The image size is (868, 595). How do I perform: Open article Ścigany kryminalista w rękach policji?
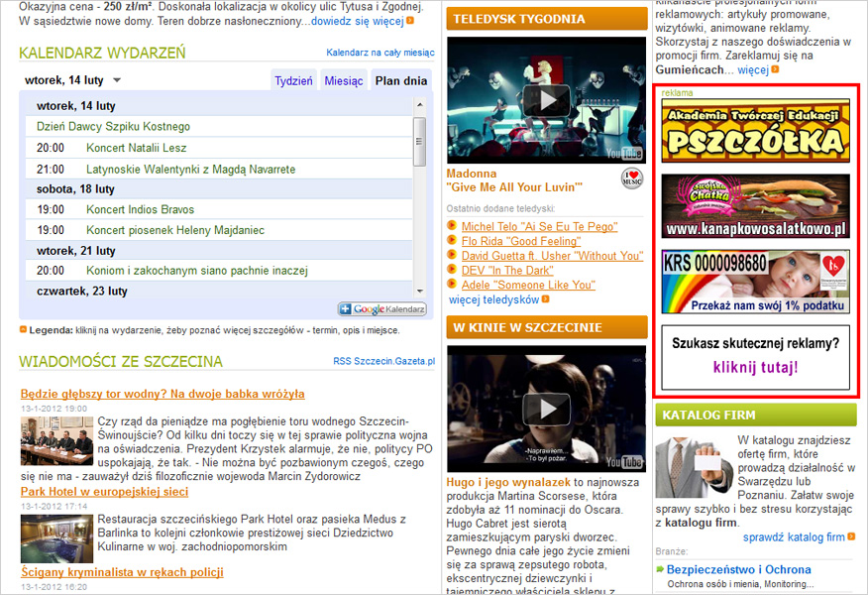pyautogui.click(x=122, y=572)
